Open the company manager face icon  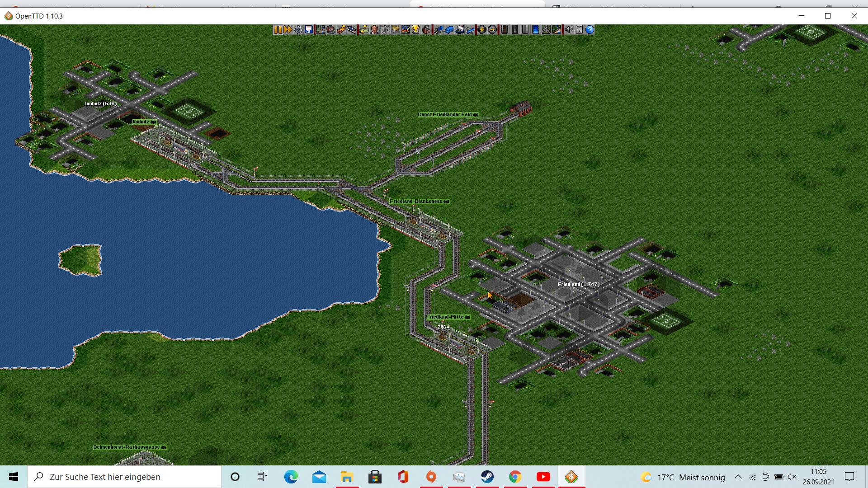point(374,30)
